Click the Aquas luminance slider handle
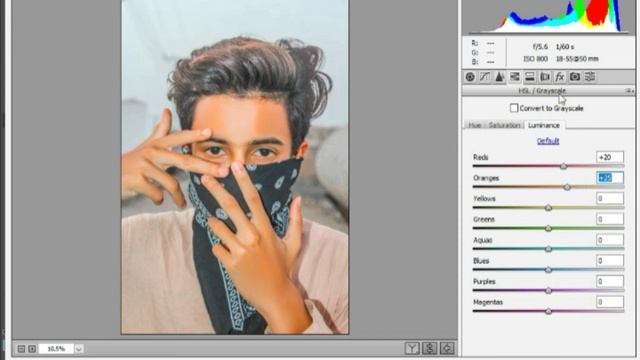 tap(549, 249)
